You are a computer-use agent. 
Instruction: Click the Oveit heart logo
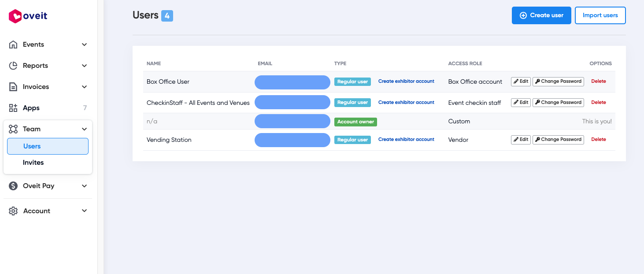point(15,16)
